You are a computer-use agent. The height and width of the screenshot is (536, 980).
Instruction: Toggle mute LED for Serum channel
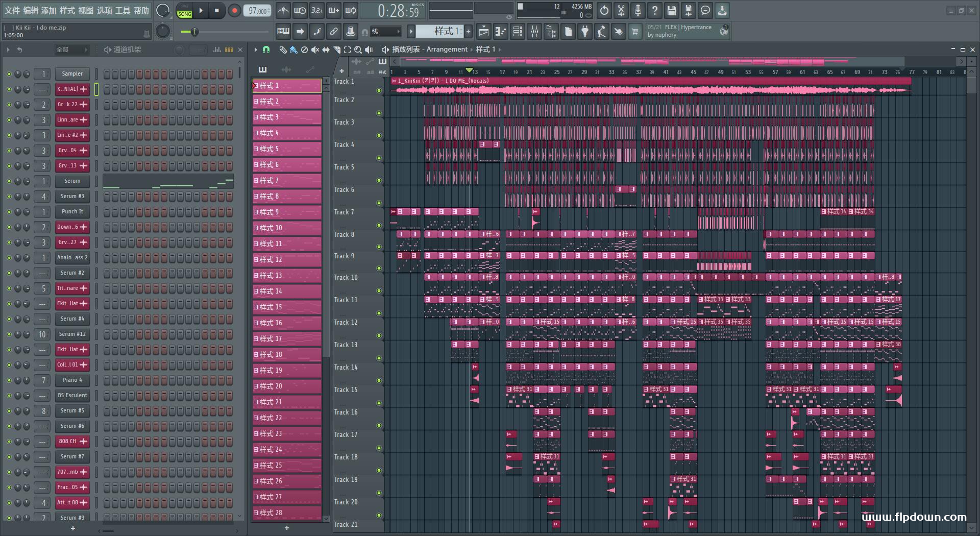[9, 181]
